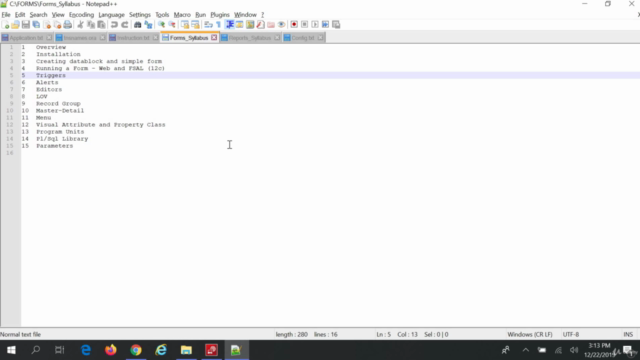
Task: Open the File menu
Action: coord(6,15)
